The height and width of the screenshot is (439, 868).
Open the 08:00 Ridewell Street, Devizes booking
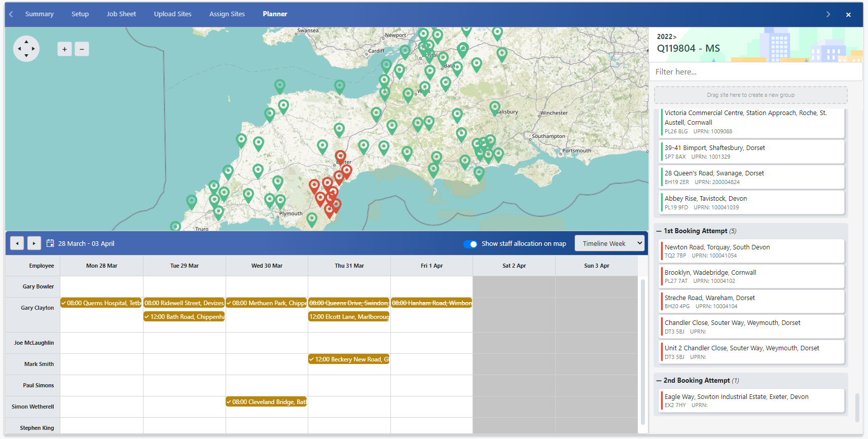(184, 303)
